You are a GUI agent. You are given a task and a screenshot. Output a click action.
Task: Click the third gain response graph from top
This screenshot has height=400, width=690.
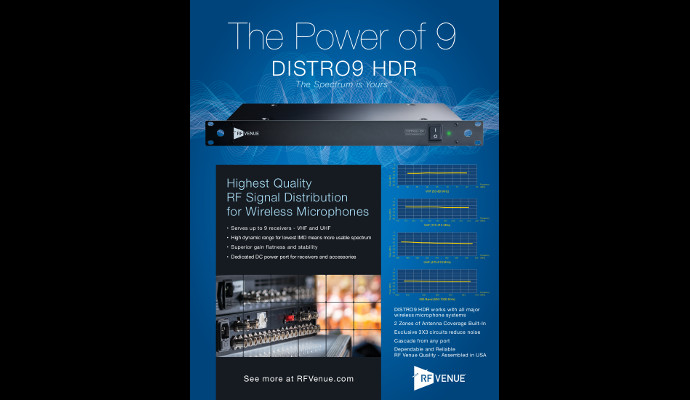point(437,245)
